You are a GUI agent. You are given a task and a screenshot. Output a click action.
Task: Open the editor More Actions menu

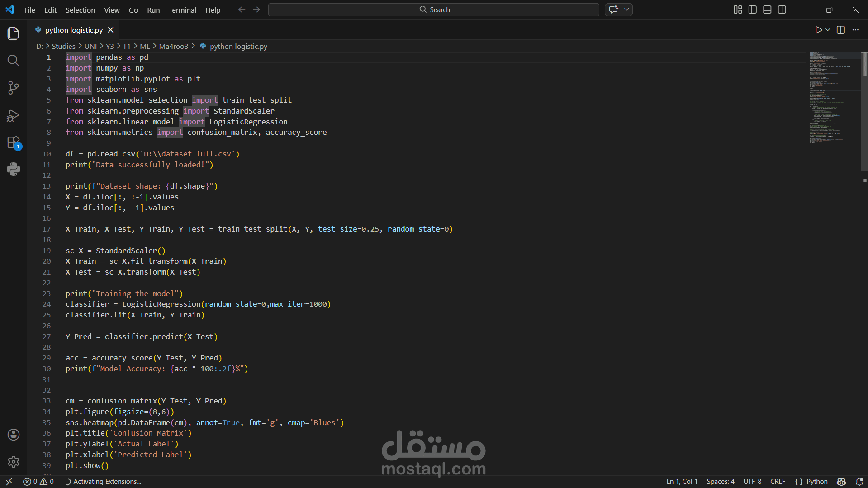(x=855, y=30)
